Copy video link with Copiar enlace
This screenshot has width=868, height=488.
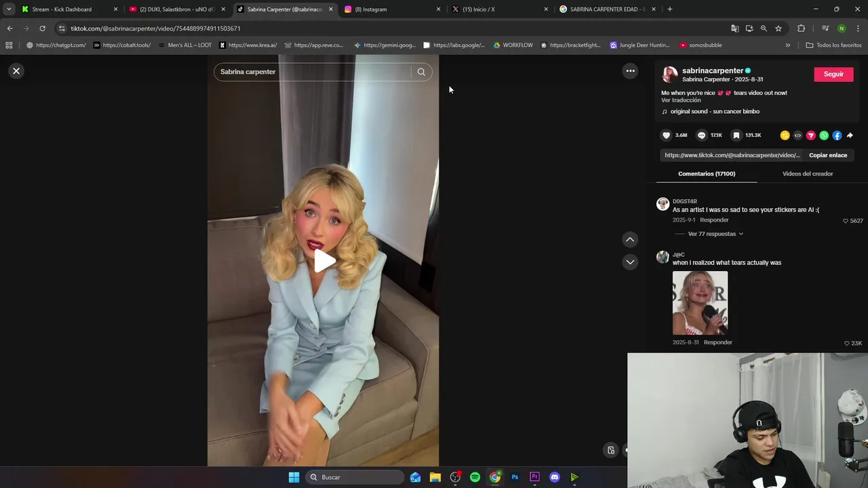point(828,155)
